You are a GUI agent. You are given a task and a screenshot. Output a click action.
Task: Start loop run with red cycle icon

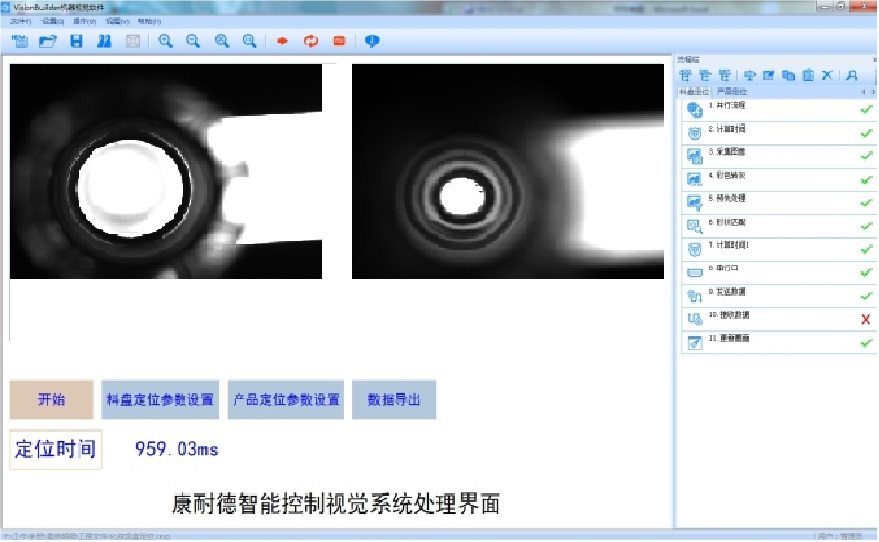tap(311, 42)
